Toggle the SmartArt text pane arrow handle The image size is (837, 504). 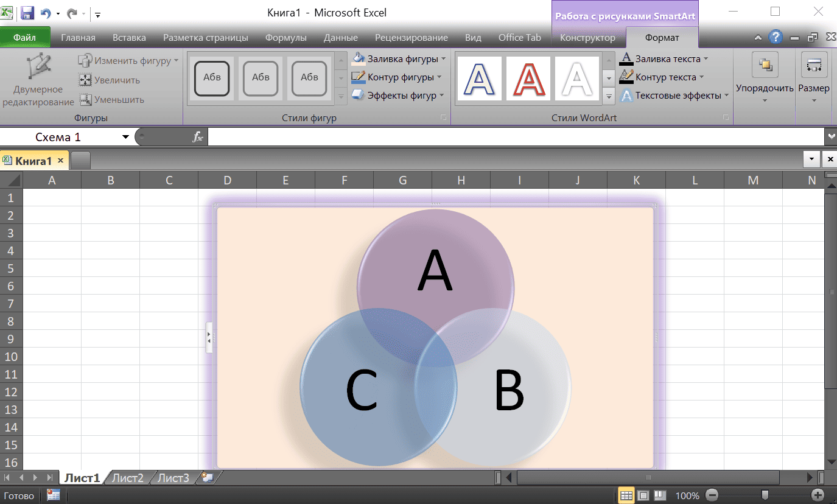coord(209,337)
